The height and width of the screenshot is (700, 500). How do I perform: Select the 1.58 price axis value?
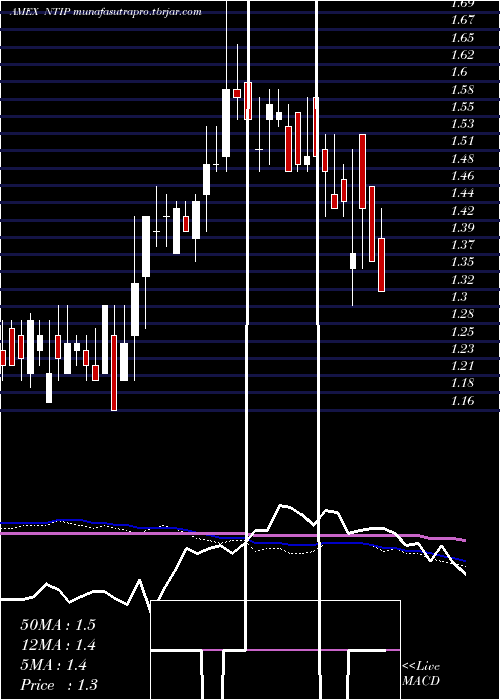(x=462, y=89)
